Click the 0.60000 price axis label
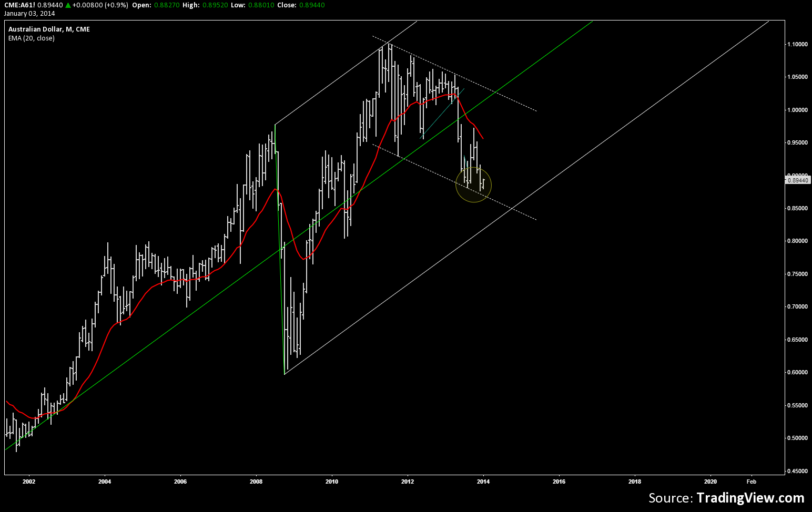This screenshot has height=512, width=812. pyautogui.click(x=797, y=372)
